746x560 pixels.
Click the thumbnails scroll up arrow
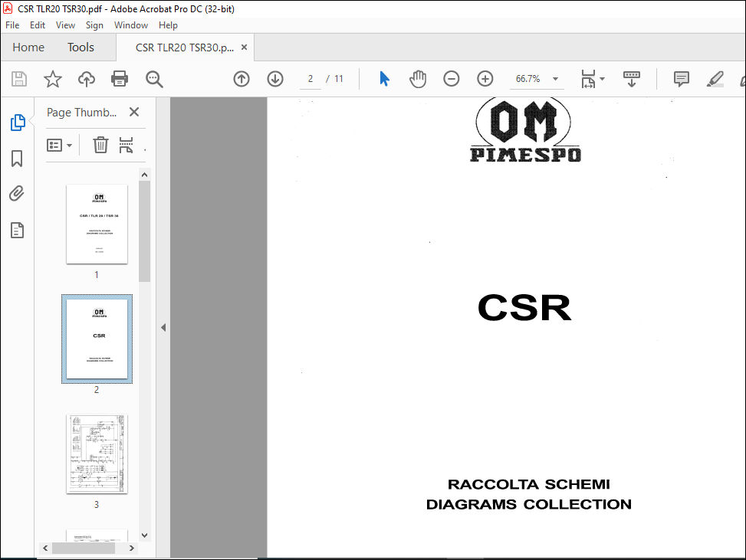pos(145,175)
